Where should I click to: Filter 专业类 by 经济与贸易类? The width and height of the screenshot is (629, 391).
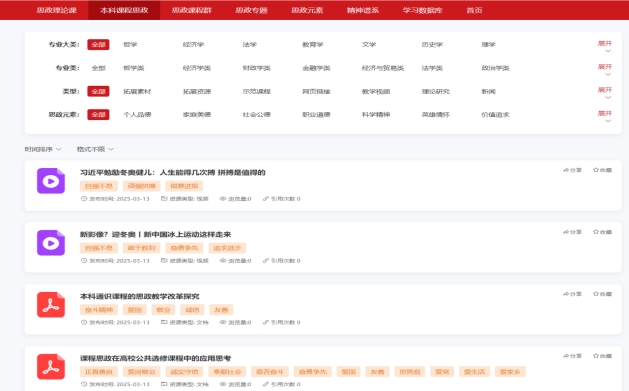[383, 68]
